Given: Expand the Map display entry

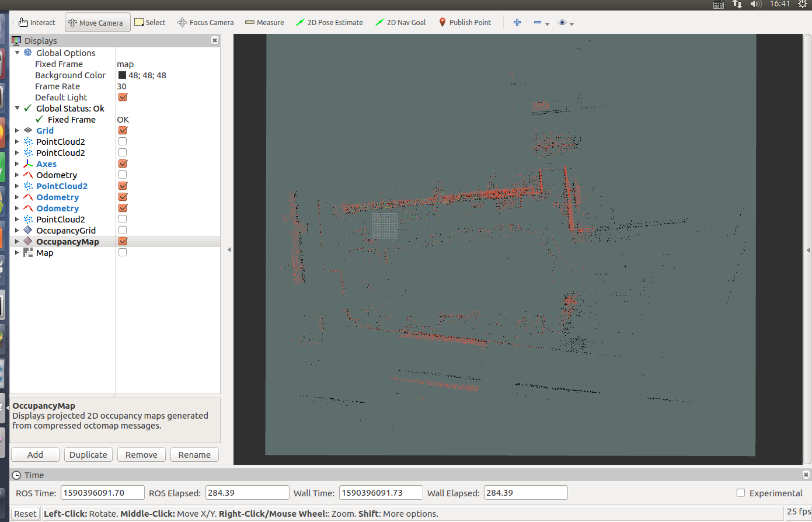Looking at the screenshot, I should (x=16, y=252).
